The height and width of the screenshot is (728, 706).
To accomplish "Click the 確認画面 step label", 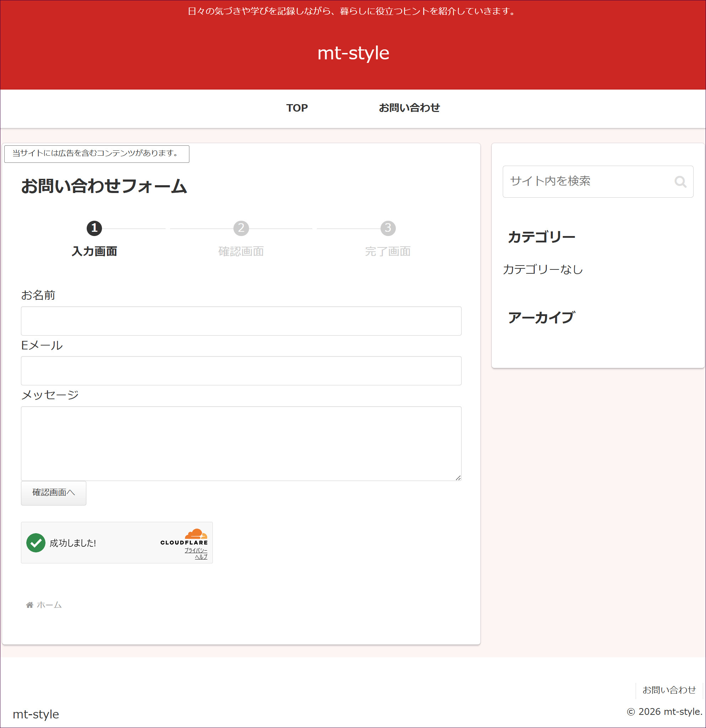I will (241, 251).
